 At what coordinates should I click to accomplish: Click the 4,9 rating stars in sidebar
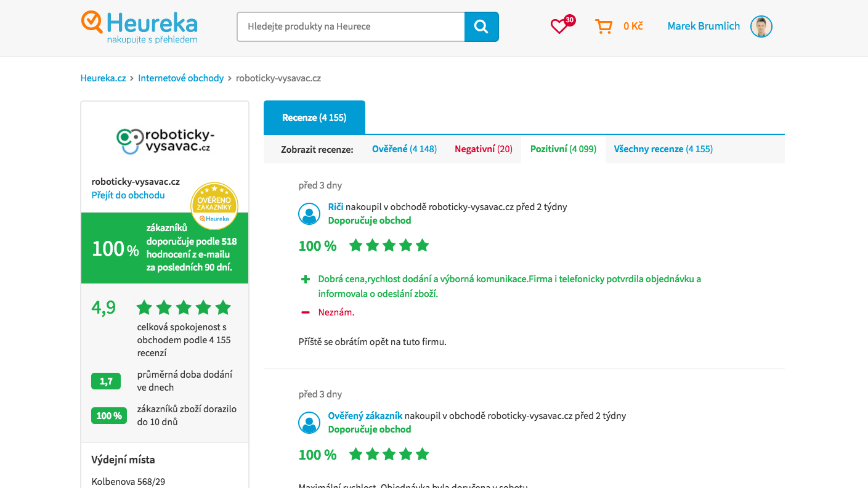(184, 307)
